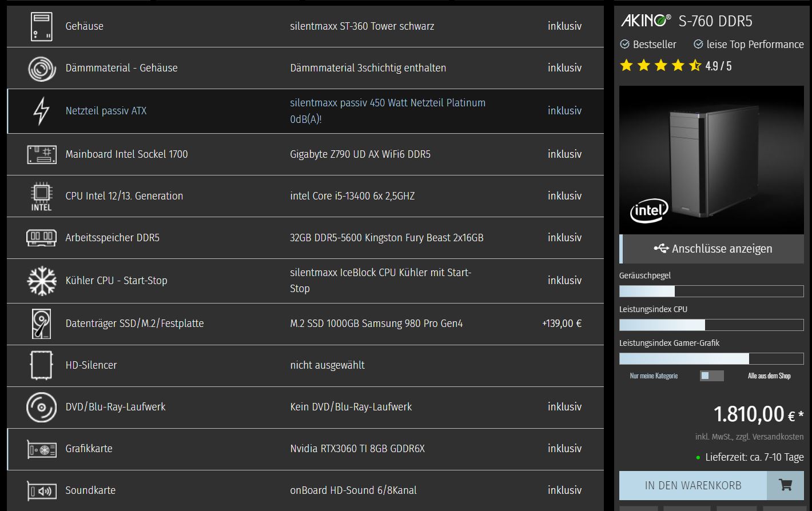Click 'intel Core i5-13400 6x 2,5GHZ' text

(x=352, y=196)
